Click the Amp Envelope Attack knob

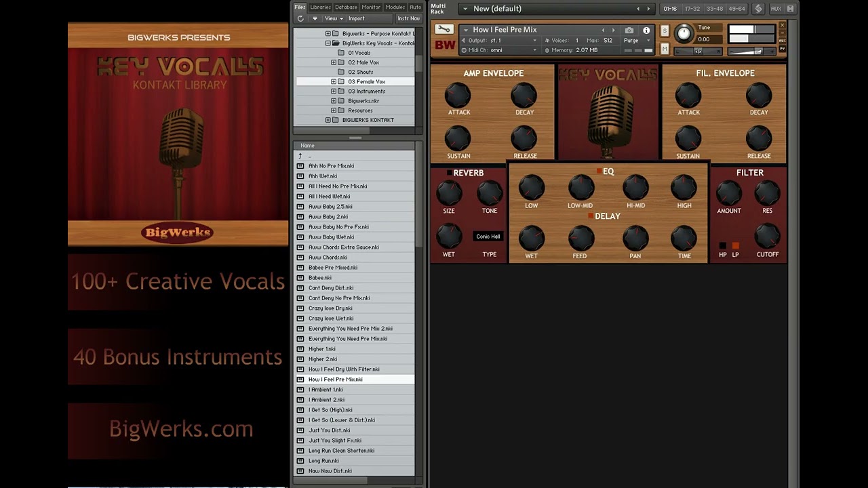click(458, 96)
